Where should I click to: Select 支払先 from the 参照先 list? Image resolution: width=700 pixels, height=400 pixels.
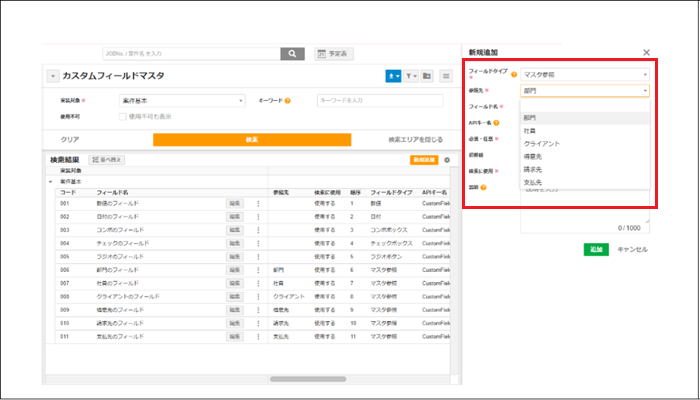pyautogui.click(x=532, y=182)
